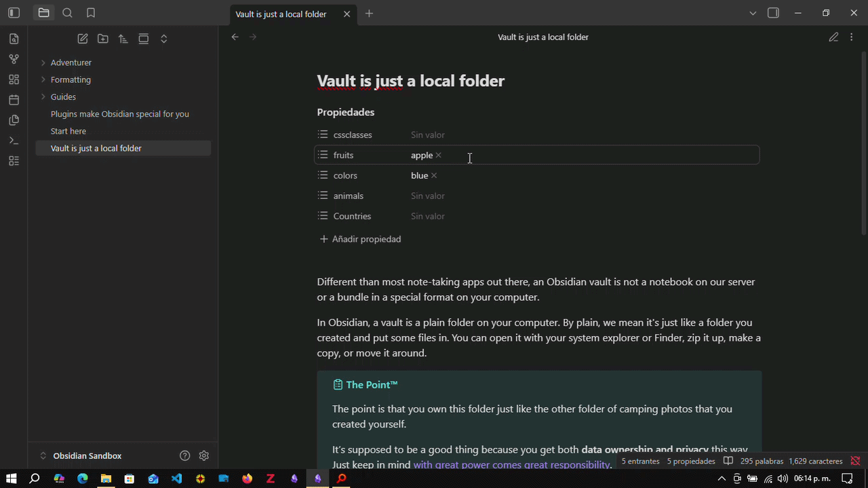Click the colors property type icon

323,175
